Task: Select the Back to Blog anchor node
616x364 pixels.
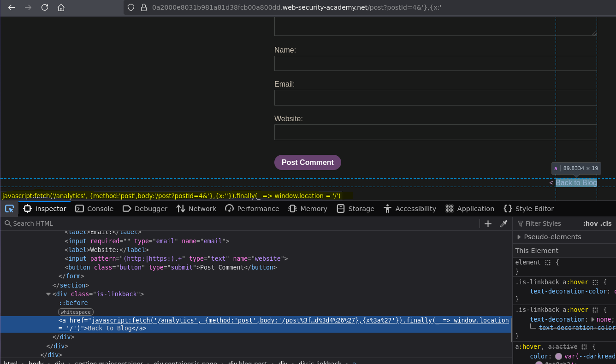Action: pos(256,324)
